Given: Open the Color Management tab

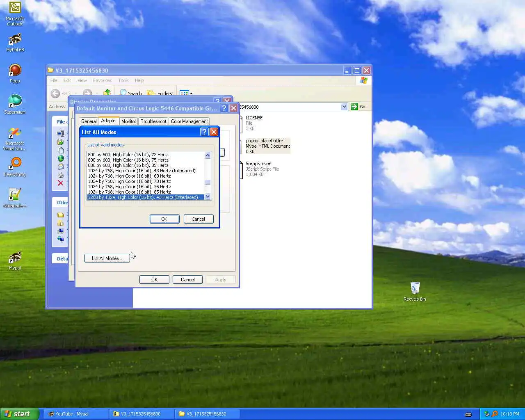Looking at the screenshot, I should coord(189,121).
